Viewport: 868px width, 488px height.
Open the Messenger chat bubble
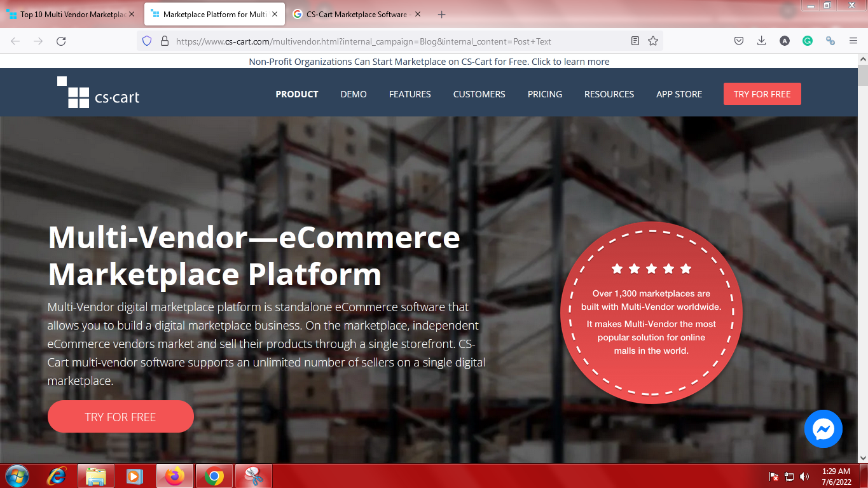[823, 429]
